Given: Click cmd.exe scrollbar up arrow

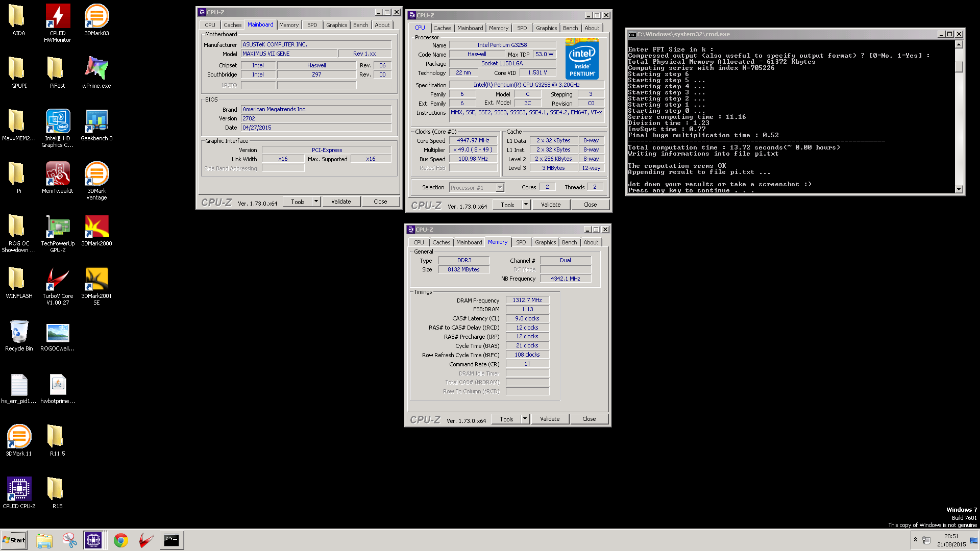Looking at the screenshot, I should click(959, 44).
